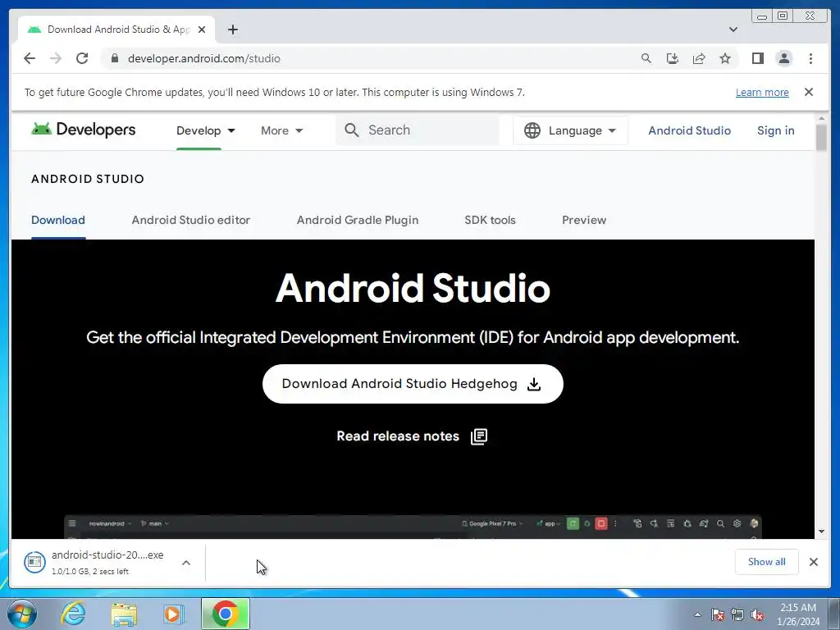Select the Download tab
Screen dimensions: 840x630
(x=58, y=220)
